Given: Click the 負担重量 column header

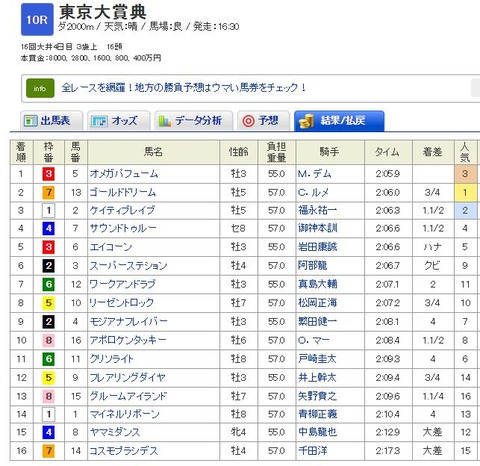Looking at the screenshot, I should coord(277,152).
